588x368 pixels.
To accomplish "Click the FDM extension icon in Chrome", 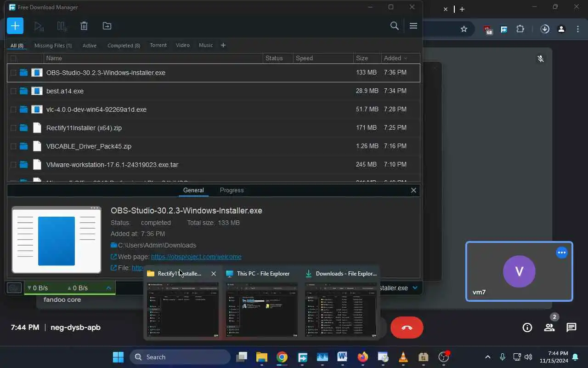I will [504, 29].
